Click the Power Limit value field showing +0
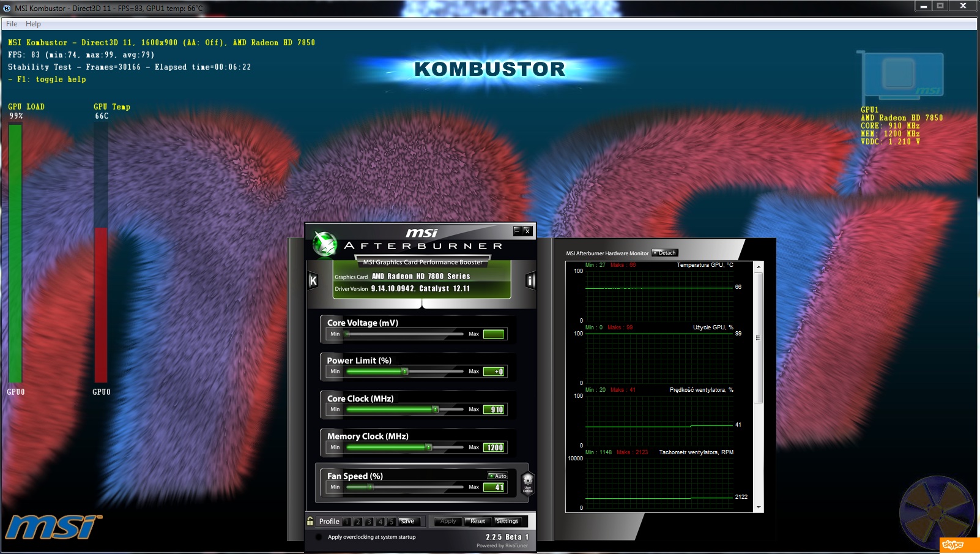980x554 pixels. 494,372
